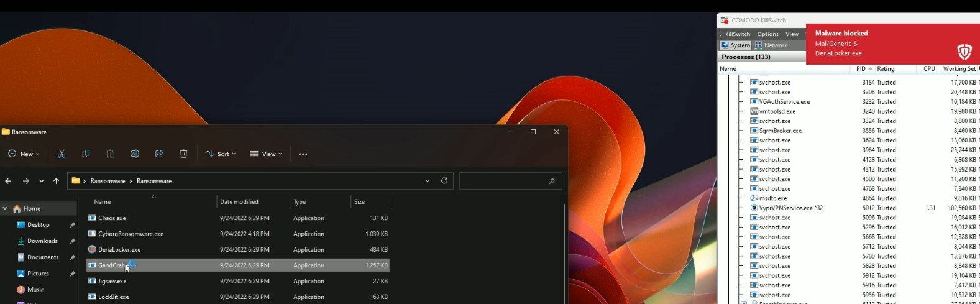Select the DeriaLocker.exe red file icon
This screenshot has height=304, width=980.
coord(92,249)
